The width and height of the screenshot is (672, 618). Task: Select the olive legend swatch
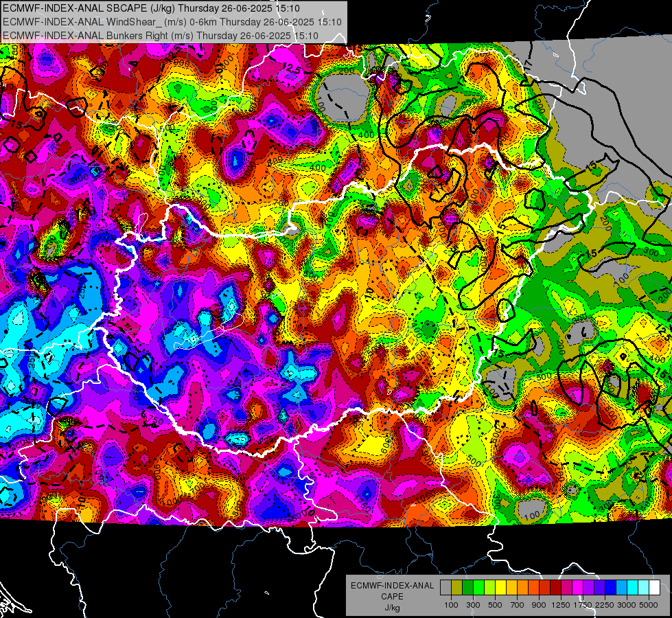pyautogui.click(x=457, y=588)
